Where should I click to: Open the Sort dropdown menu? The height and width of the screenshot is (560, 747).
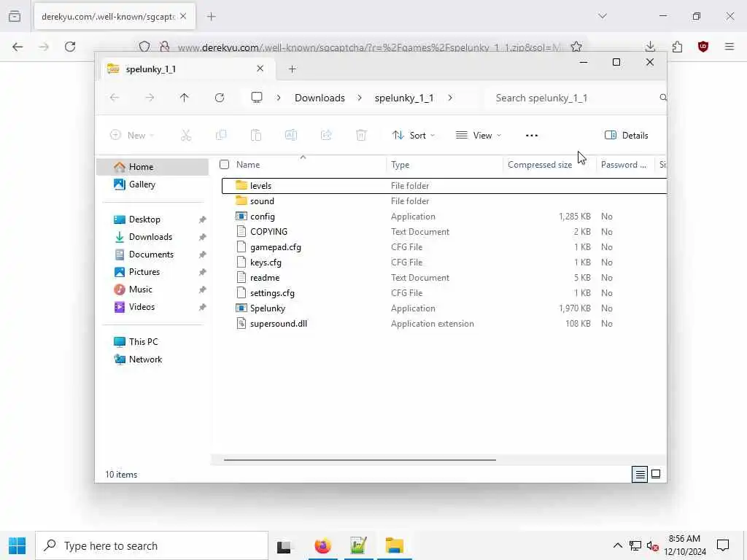pos(414,135)
